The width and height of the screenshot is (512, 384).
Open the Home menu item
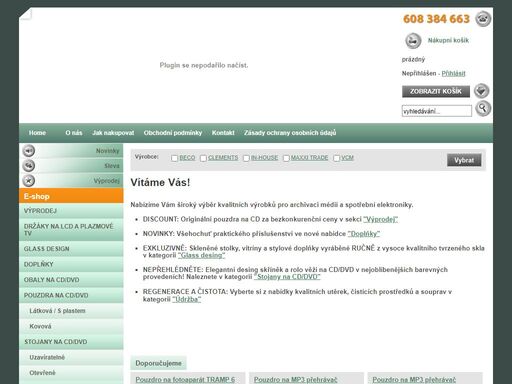(37, 133)
